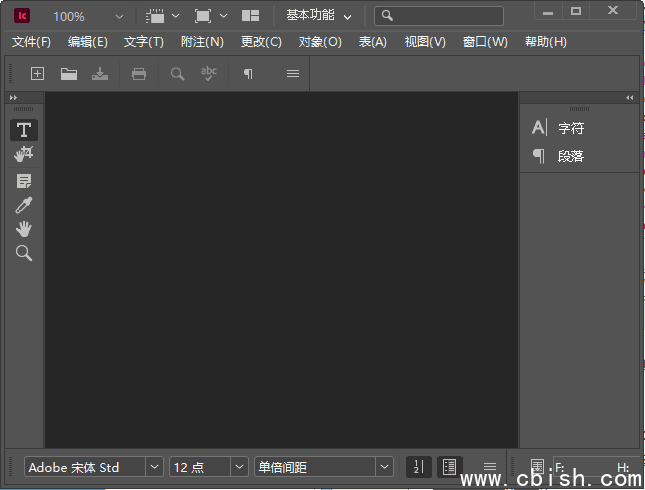
Task: Open the 单倍间距 line spacing dropdown
Action: (384, 467)
